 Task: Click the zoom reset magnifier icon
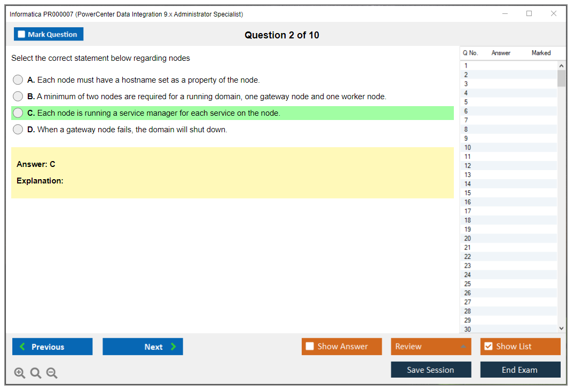pos(36,373)
